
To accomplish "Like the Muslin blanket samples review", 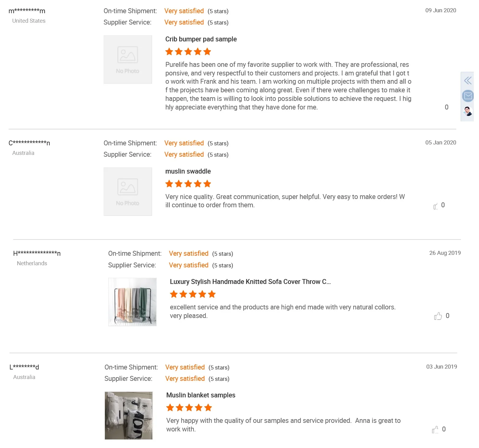I will pyautogui.click(x=435, y=430).
